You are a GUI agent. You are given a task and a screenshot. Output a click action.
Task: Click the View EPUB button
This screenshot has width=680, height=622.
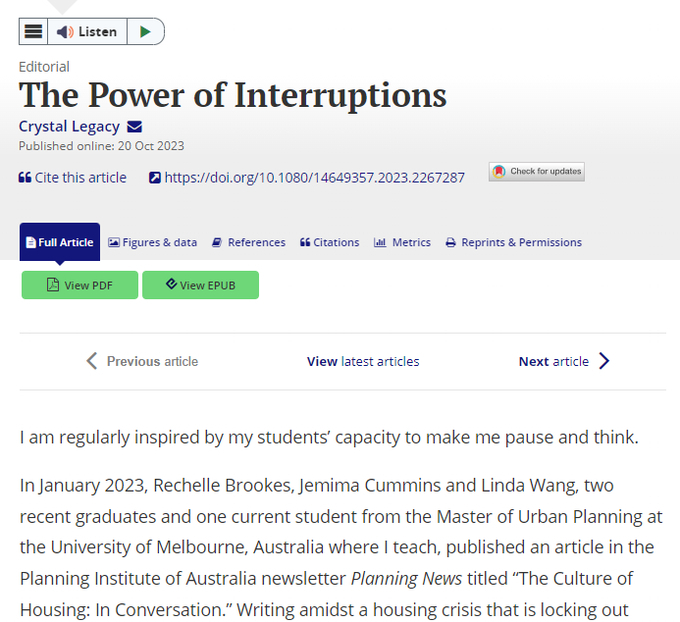[x=200, y=285]
